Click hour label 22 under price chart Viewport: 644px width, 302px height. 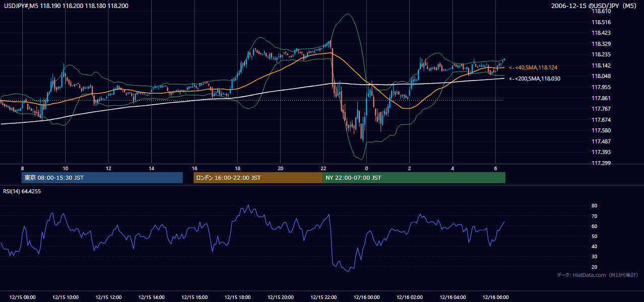coord(324,168)
